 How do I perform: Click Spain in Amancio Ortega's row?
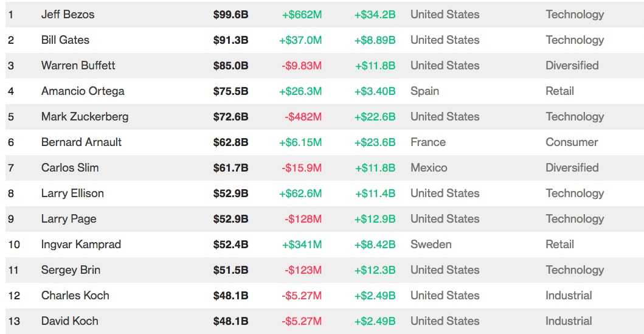pyautogui.click(x=424, y=91)
